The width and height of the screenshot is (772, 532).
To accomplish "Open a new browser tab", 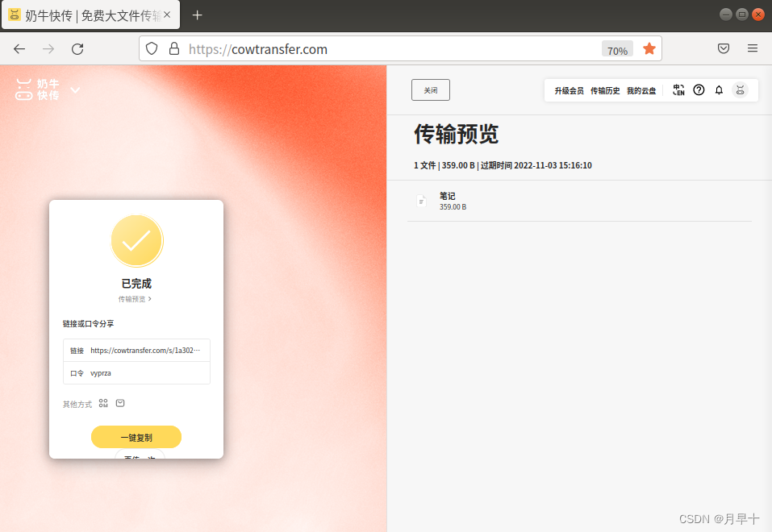I will coord(197,15).
